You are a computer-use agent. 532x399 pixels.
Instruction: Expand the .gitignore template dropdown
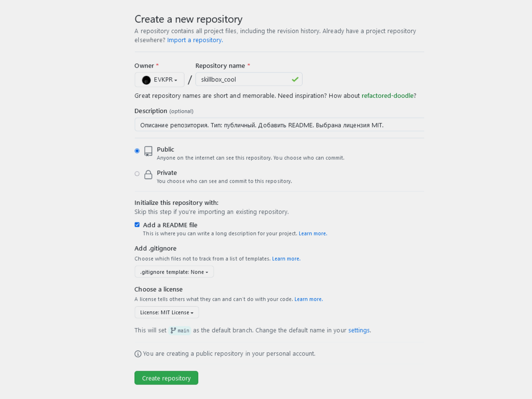[174, 272]
